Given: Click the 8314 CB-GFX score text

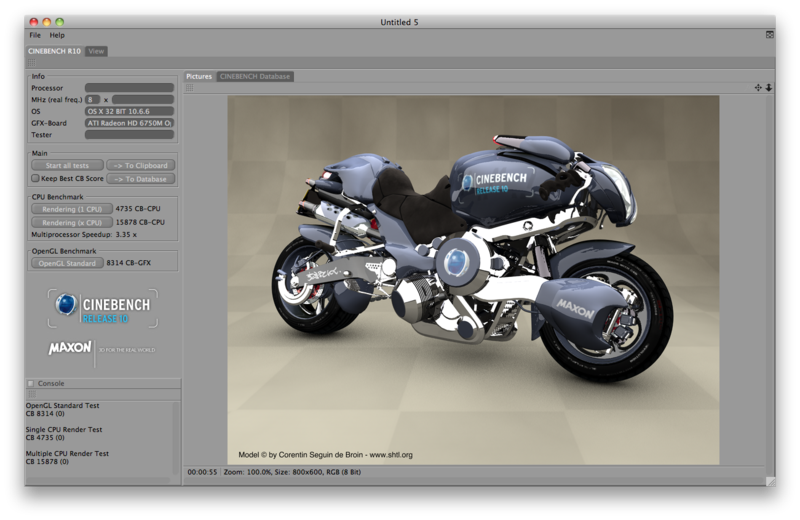Looking at the screenshot, I should click(129, 263).
